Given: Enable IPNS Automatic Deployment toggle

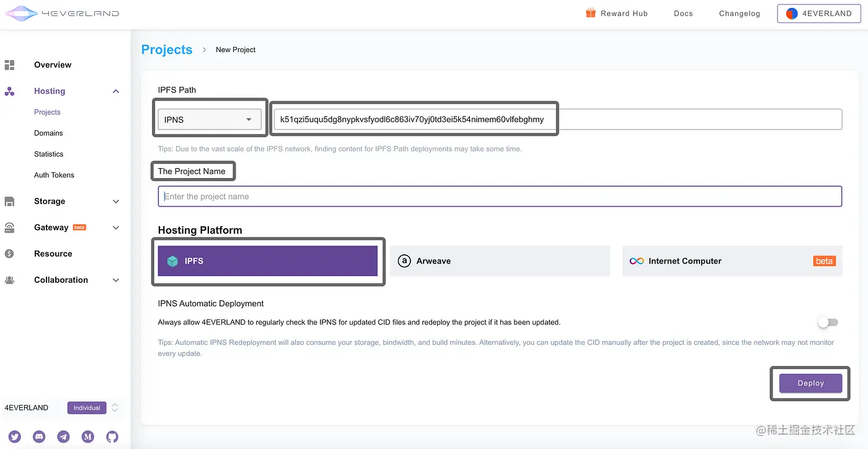Looking at the screenshot, I should pos(828,322).
